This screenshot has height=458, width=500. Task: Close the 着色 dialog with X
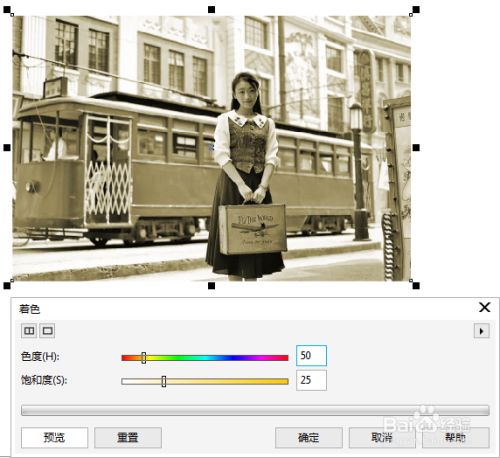[x=484, y=307]
